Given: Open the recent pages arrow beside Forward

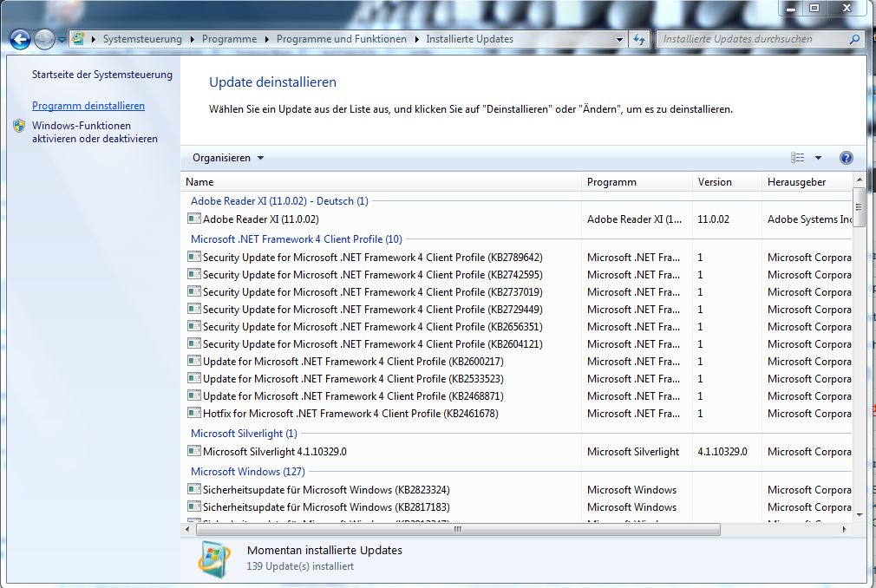Looking at the screenshot, I should [62, 40].
